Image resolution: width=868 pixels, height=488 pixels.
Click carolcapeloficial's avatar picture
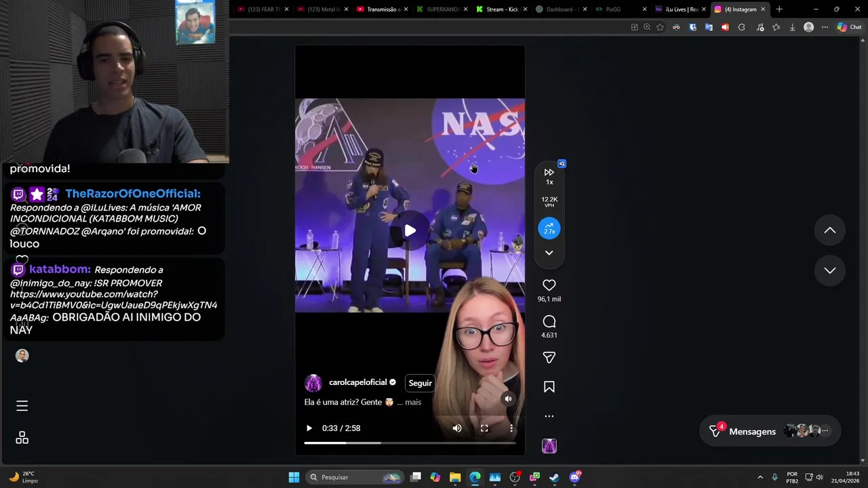pyautogui.click(x=313, y=383)
